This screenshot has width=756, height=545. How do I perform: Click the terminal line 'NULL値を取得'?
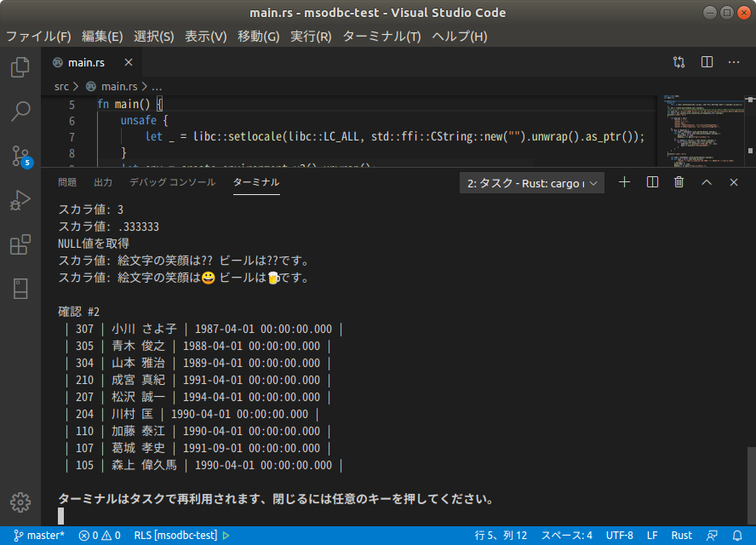point(94,244)
